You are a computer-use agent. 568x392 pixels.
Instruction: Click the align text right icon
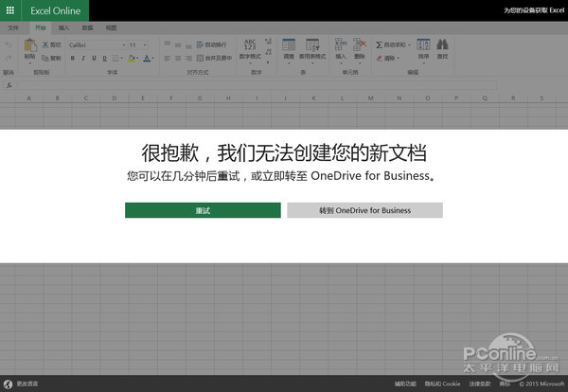188,58
